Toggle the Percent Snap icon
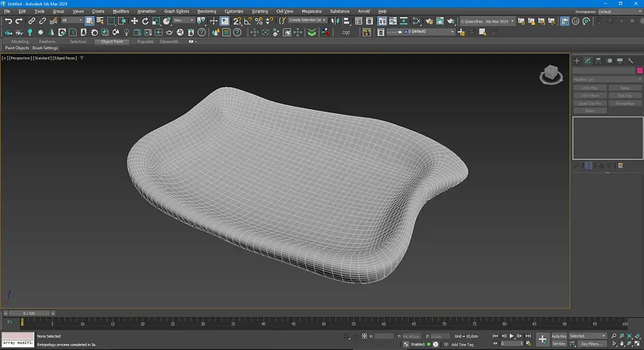Image resolution: width=644 pixels, height=350 pixels. tap(259, 21)
